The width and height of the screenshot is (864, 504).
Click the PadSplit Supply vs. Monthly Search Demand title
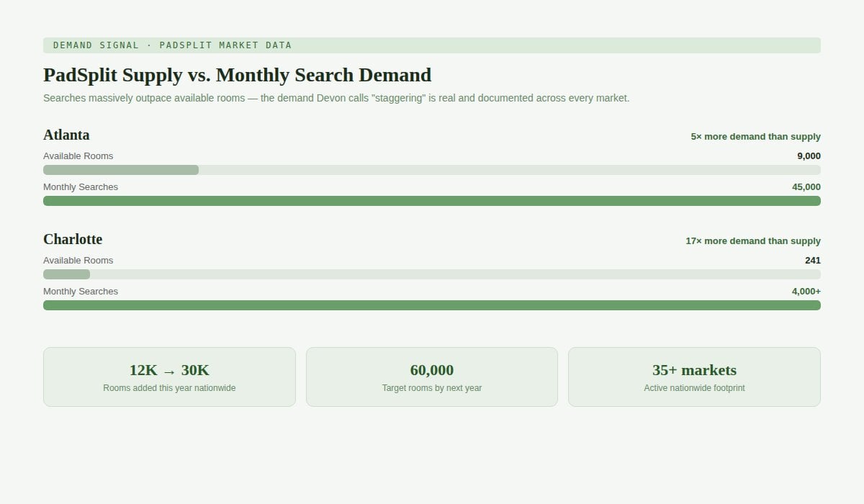pyautogui.click(x=237, y=75)
